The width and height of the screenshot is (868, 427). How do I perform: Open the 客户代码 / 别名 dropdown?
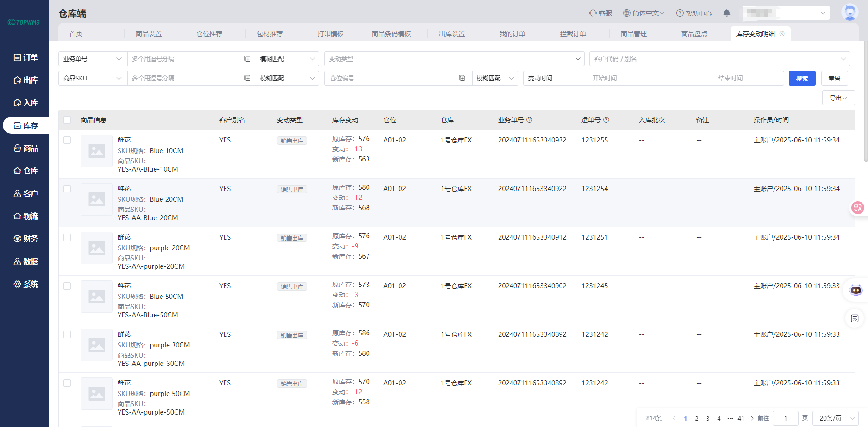pos(720,59)
